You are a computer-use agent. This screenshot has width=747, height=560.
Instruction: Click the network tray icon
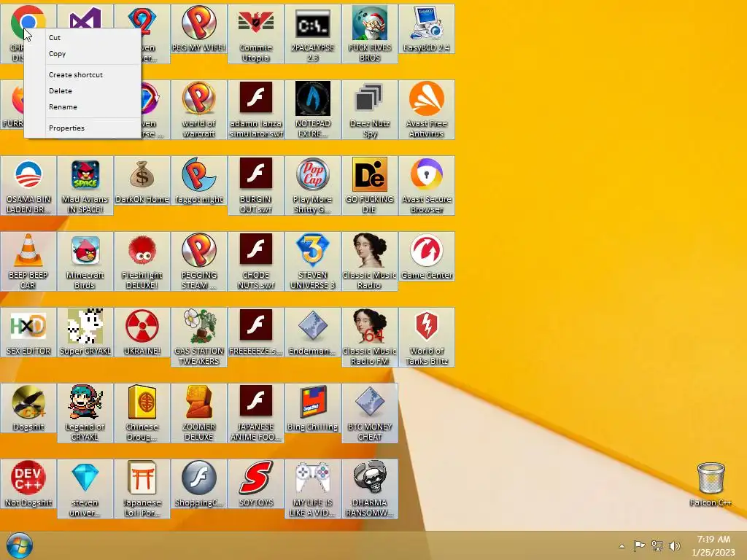coord(657,545)
